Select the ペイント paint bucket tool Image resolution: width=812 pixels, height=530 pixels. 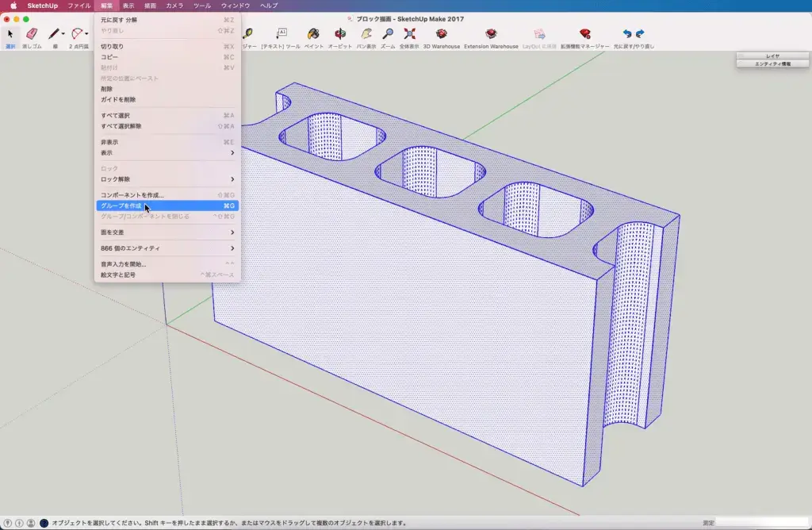313,34
